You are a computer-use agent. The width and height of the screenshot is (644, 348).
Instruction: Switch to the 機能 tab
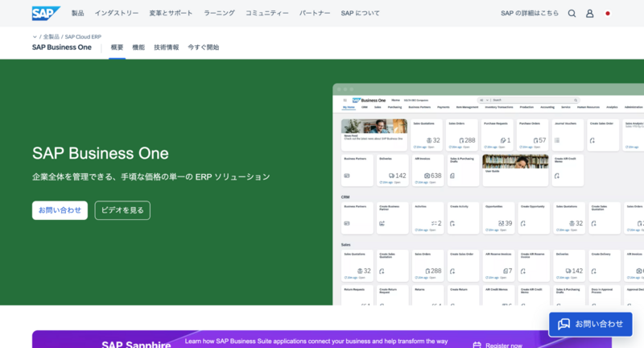pyautogui.click(x=138, y=48)
